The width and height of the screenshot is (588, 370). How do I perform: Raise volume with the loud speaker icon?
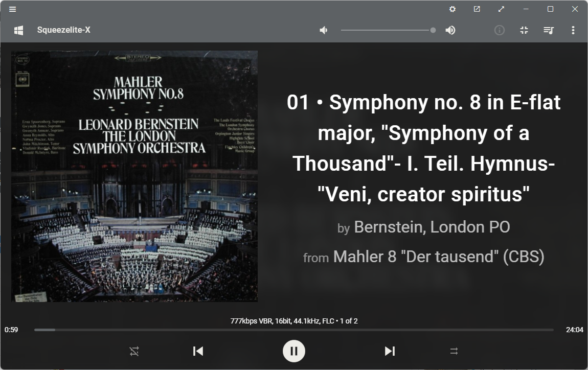pos(450,30)
